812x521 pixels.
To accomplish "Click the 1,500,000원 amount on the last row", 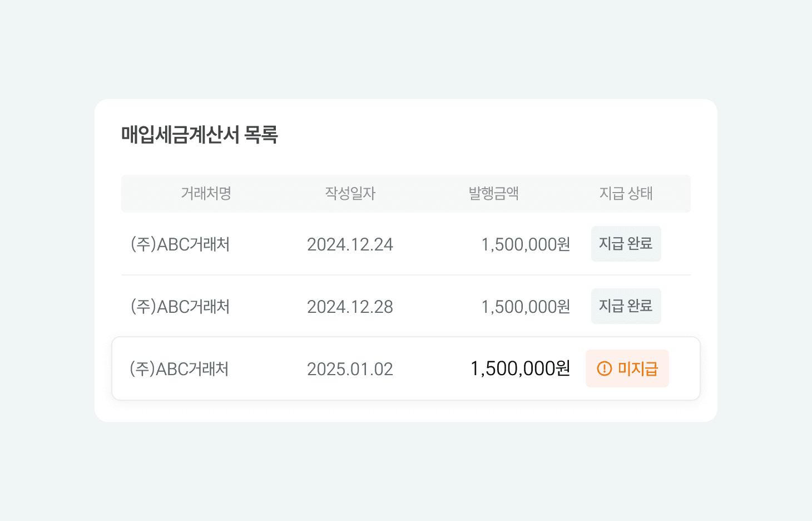I will 521,368.
